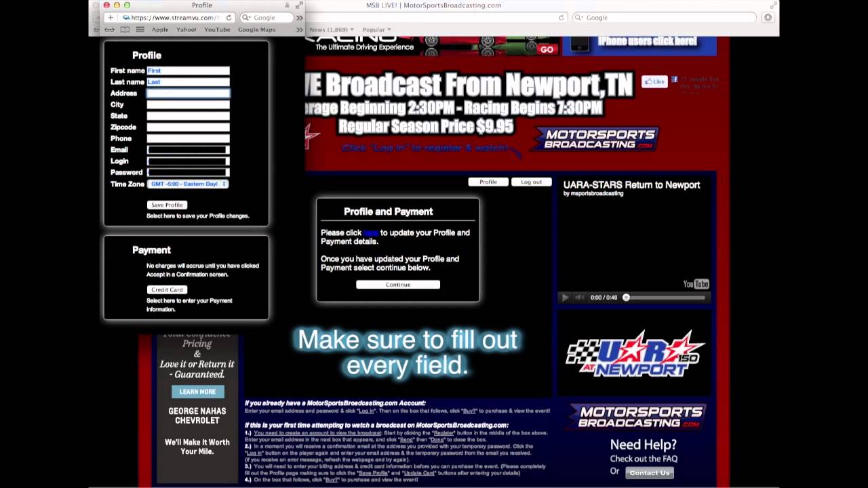
Task: Open Popular bookmarks dropdown
Action: tap(376, 30)
